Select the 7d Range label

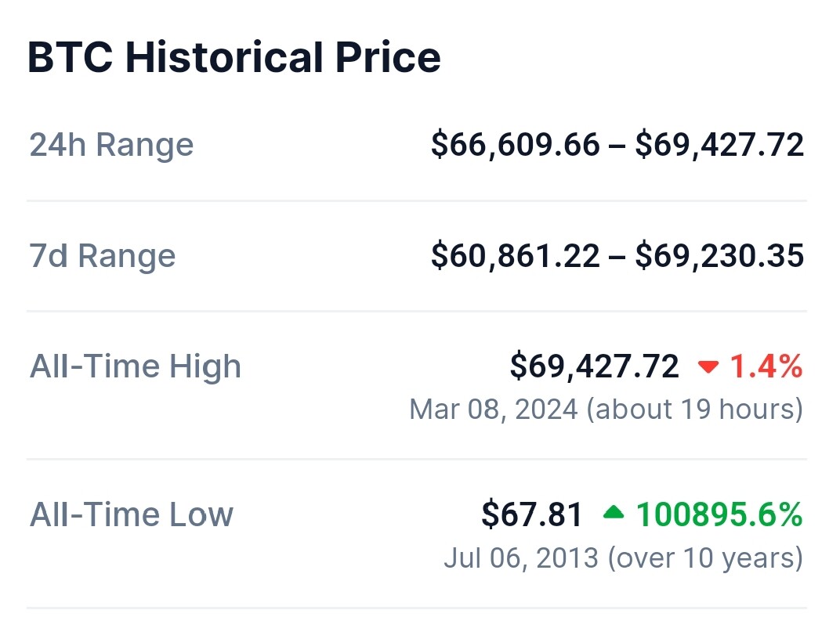(x=103, y=256)
